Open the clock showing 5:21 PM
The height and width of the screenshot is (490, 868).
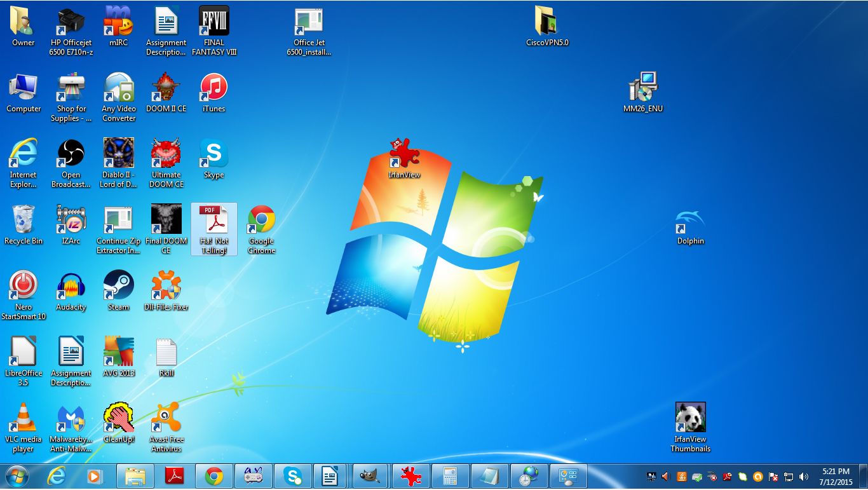[x=836, y=477]
